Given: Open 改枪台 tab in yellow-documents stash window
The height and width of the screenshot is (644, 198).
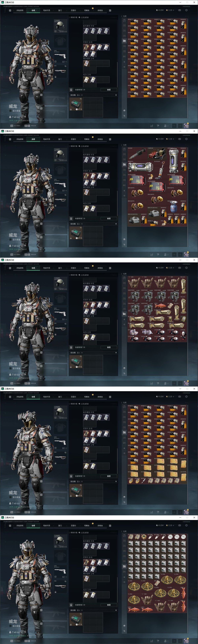Looking at the screenshot, I should tap(100, 397).
